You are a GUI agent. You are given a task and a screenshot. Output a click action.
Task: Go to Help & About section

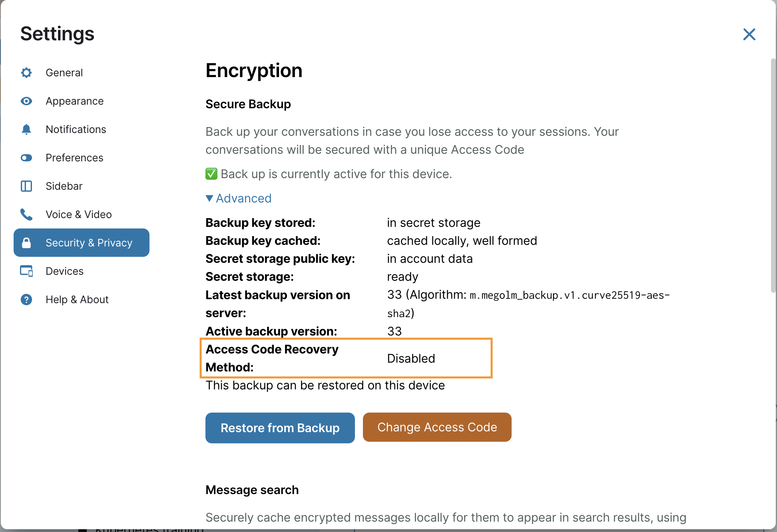click(77, 300)
